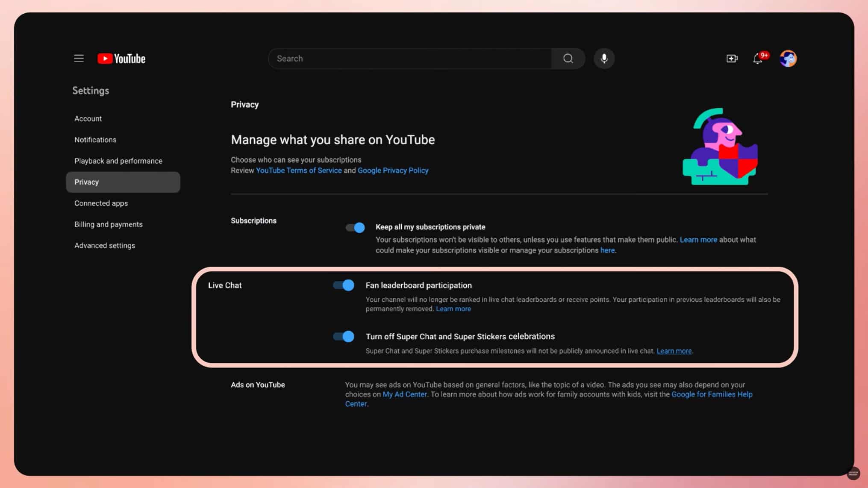Open My Ad Center link
The image size is (868, 488).
pyautogui.click(x=405, y=394)
